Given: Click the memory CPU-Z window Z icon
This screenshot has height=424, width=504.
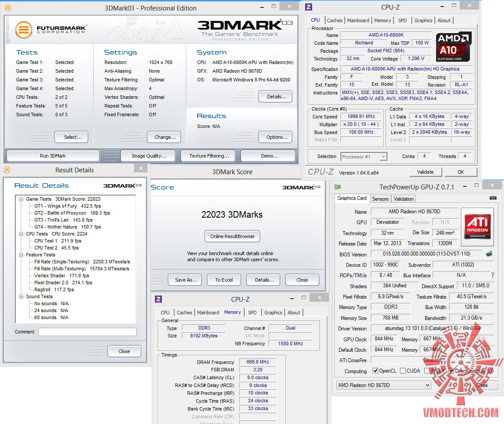Looking at the screenshot, I should [158, 299].
